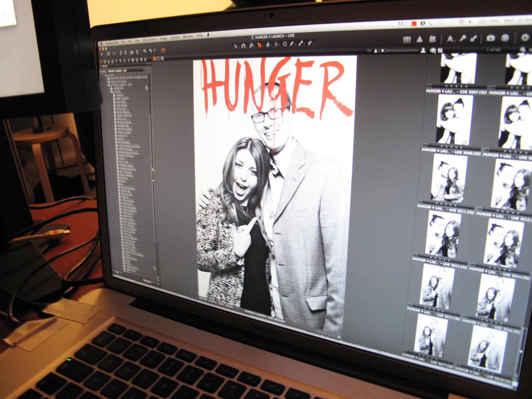This screenshot has height=399, width=532.
Task: Click the orange variants stack toolbar icon
Action: pos(163,50)
